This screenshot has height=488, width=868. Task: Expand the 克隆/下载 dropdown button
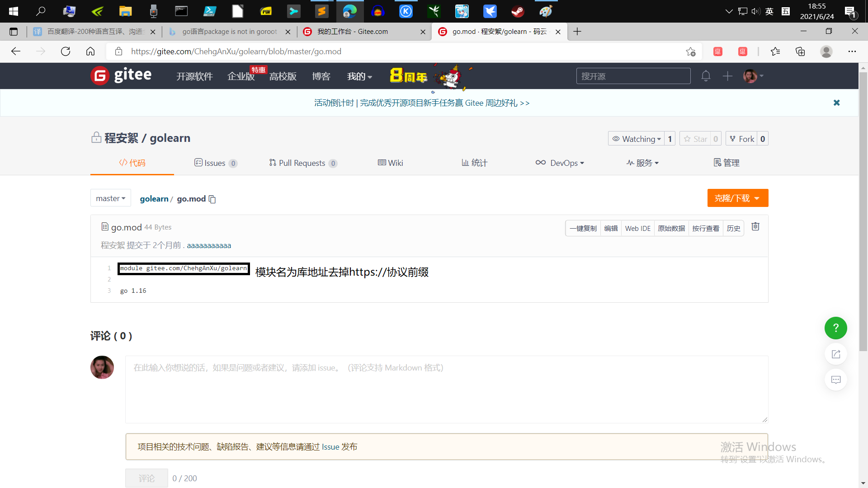(x=737, y=198)
